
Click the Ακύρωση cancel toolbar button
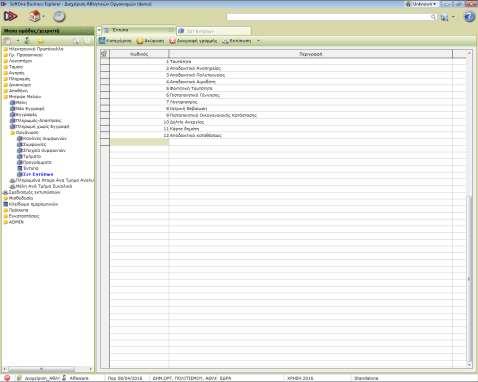pyautogui.click(x=150, y=41)
